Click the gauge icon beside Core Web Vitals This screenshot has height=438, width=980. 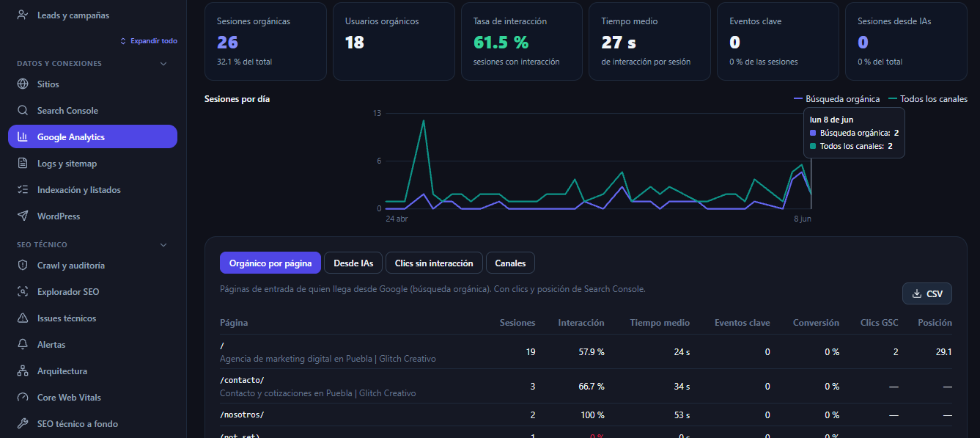point(23,397)
